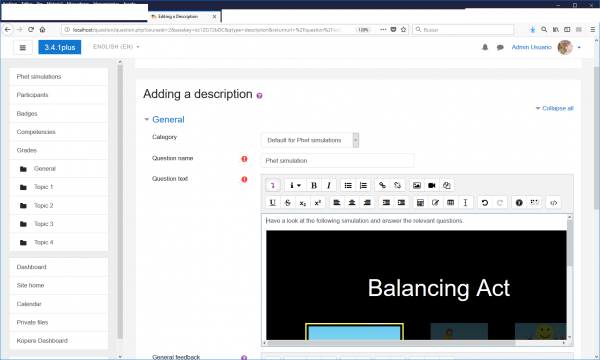Run the accessibility checker
Screen dimensions: 600x360
coord(519,203)
